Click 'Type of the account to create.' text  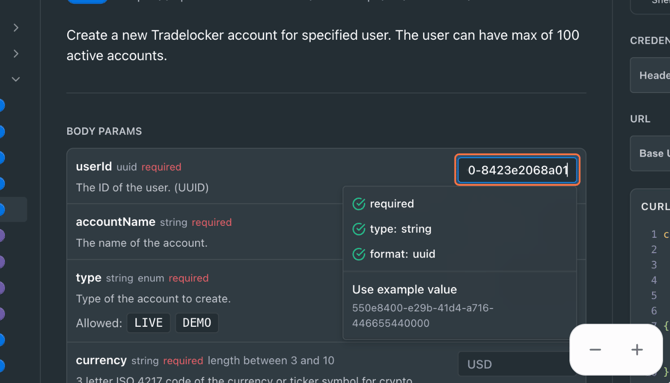coord(153,298)
